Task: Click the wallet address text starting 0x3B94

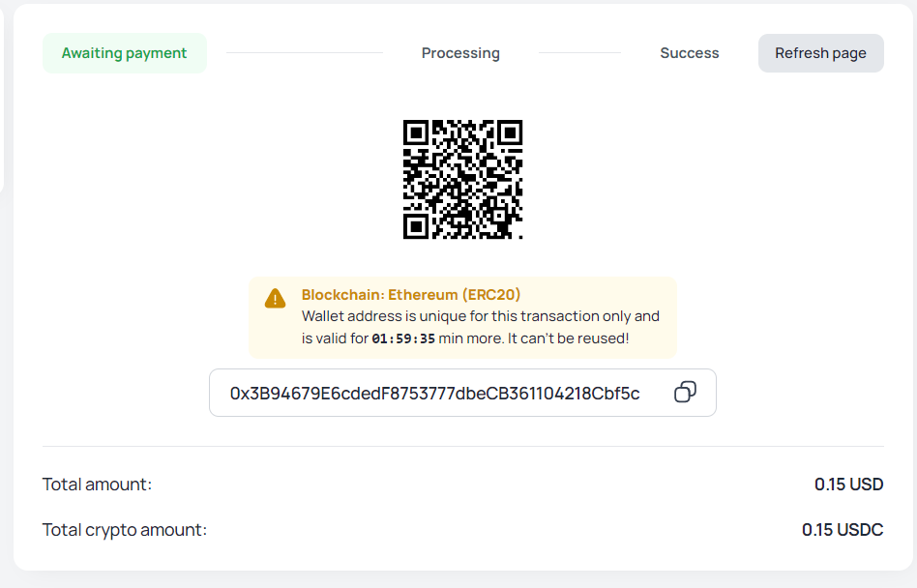Action: [434, 394]
